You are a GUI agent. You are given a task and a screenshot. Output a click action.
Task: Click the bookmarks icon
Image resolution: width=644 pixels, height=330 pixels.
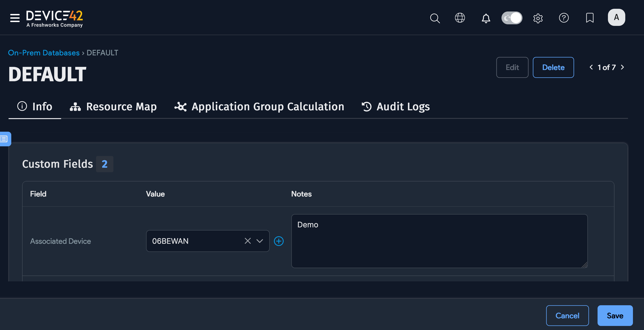[590, 18]
